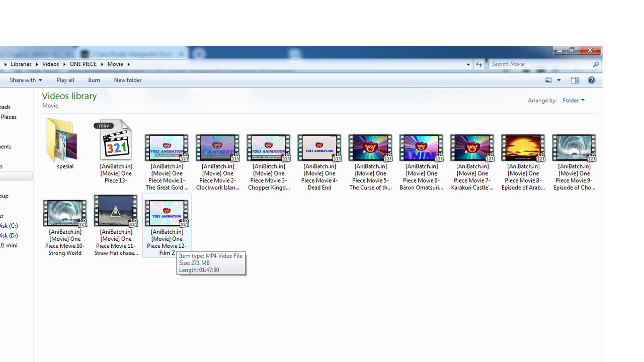644x362 pixels.
Task: Expand the arrow after ONE PIECE breadcrumb
Action: (x=102, y=64)
